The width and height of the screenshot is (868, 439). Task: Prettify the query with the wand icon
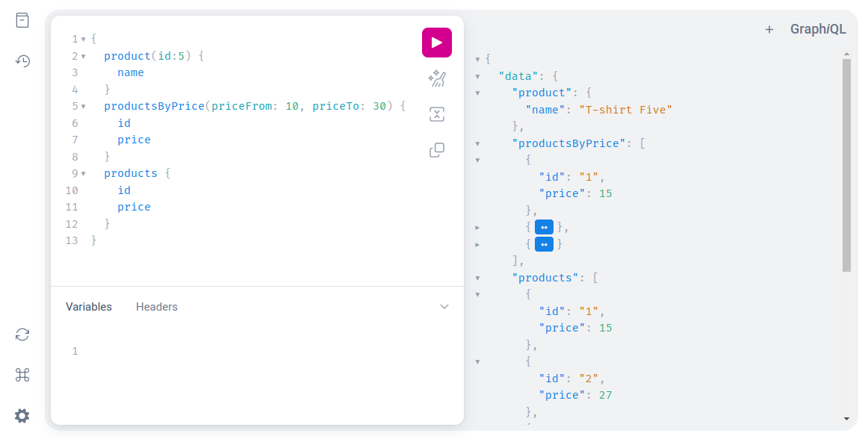pos(437,78)
